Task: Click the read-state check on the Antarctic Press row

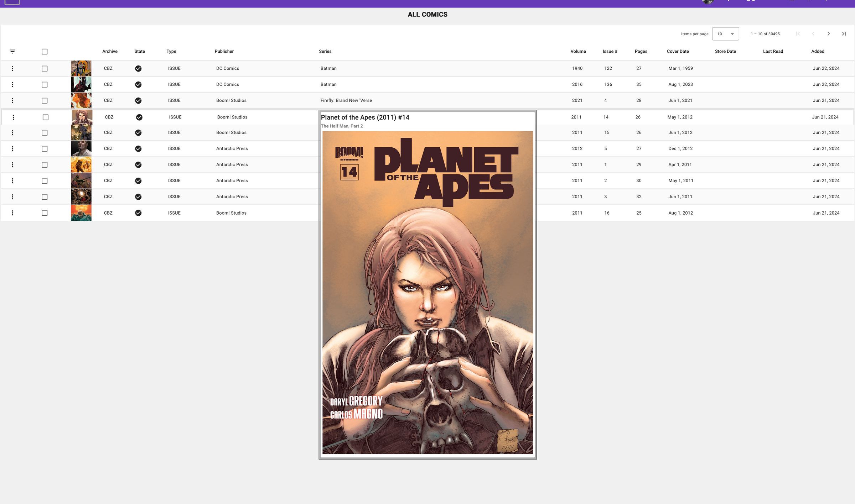Action: coord(139,148)
